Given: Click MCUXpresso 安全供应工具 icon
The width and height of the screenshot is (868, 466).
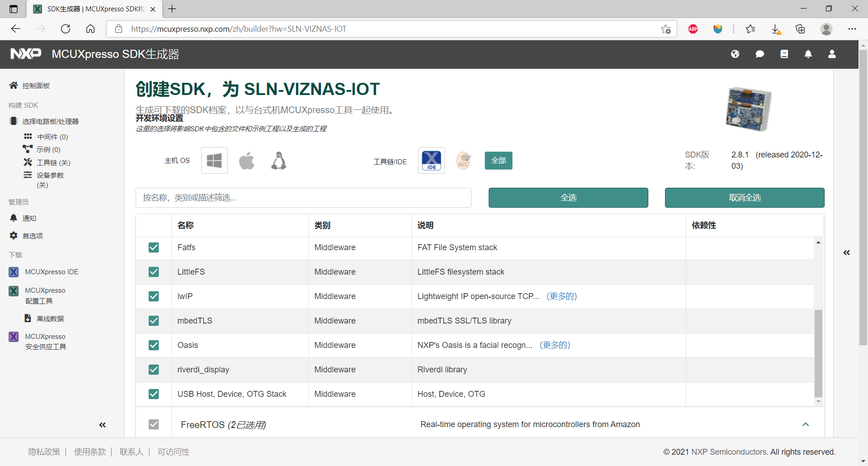Looking at the screenshot, I should click(14, 337).
